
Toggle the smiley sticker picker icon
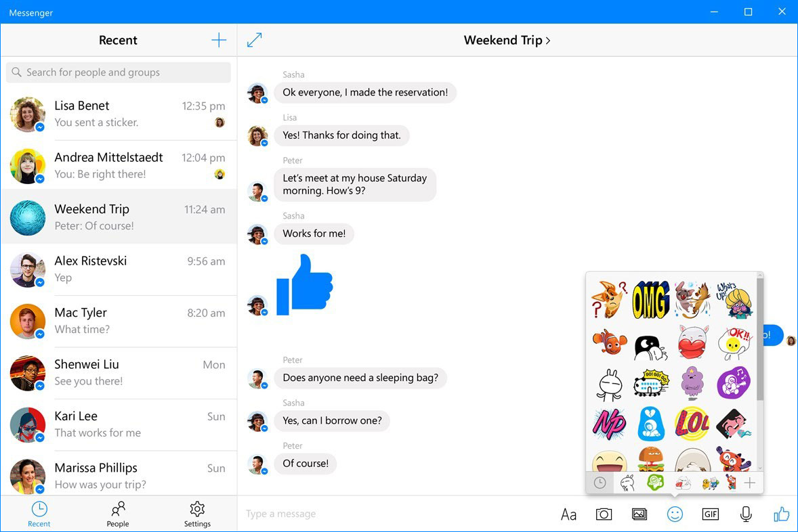coord(675,514)
